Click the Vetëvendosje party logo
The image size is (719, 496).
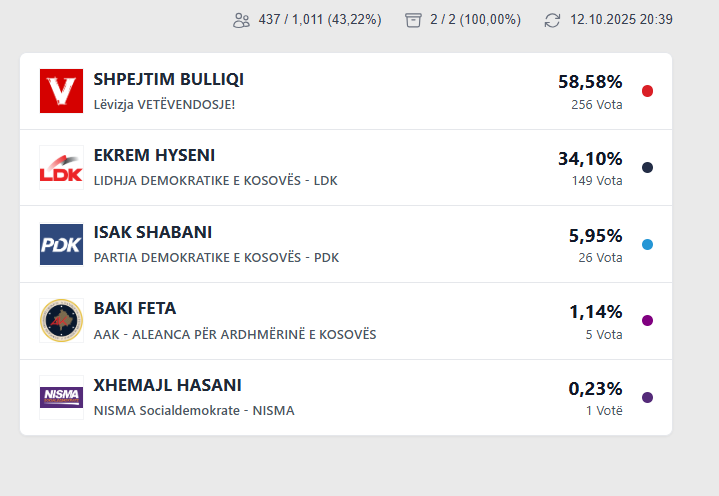61,91
